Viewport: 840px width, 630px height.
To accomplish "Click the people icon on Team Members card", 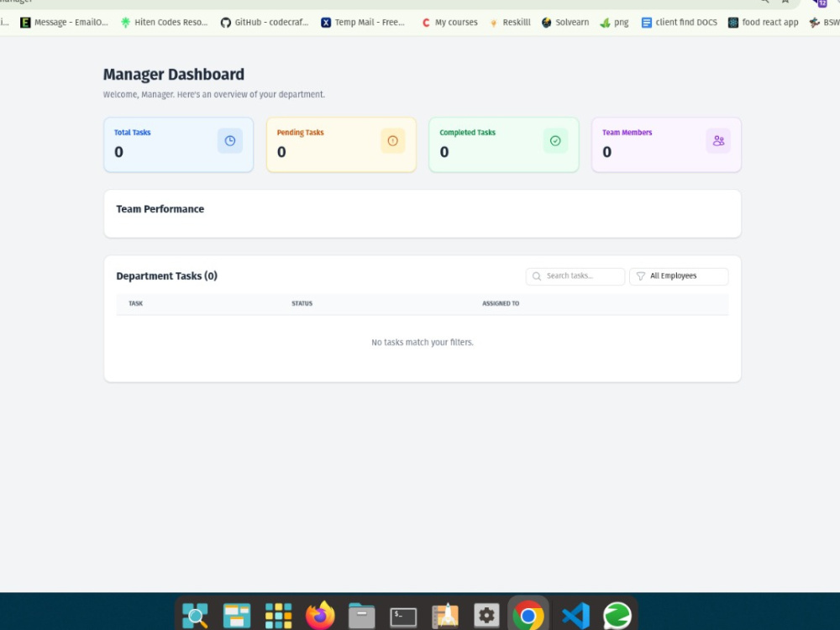I will tap(718, 141).
